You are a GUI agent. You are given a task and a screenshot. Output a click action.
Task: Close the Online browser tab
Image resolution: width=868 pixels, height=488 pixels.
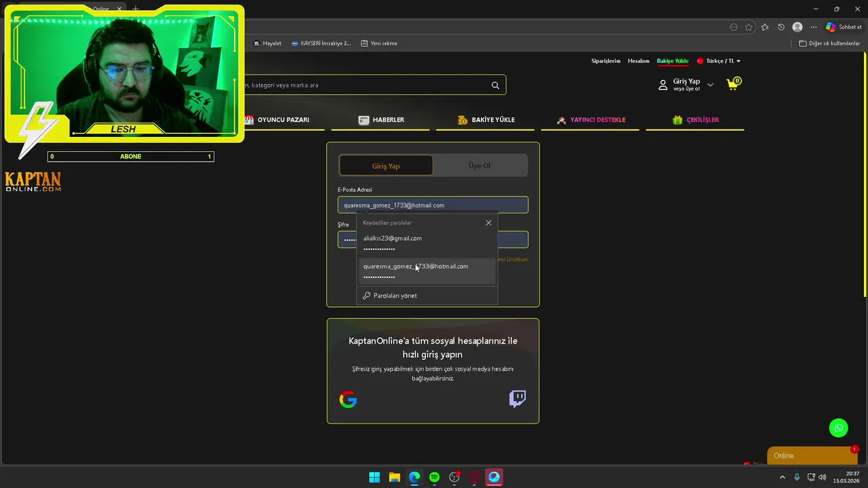[119, 9]
